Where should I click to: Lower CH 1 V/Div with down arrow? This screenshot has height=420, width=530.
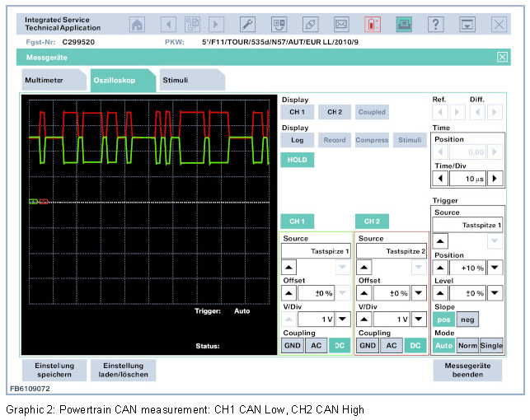344,319
